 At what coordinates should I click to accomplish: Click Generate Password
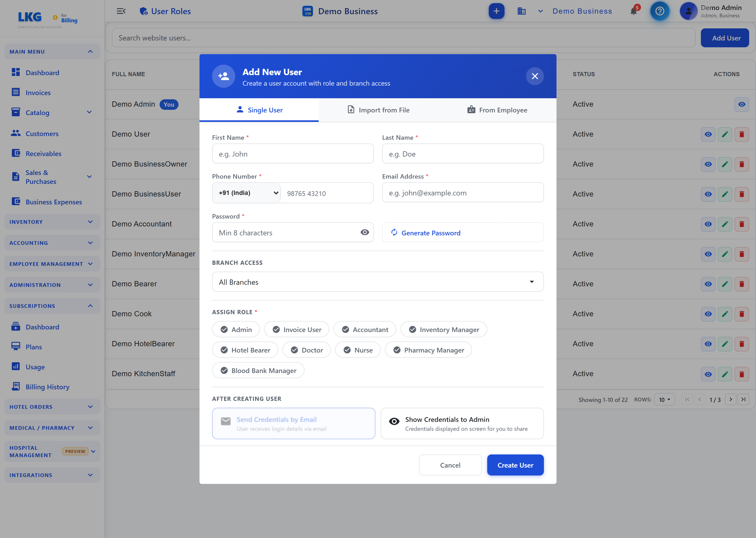[463, 232]
